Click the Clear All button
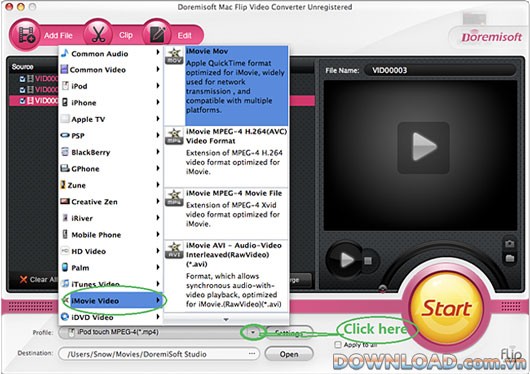Image resolution: width=530 pixels, height=374 pixels. [38, 279]
